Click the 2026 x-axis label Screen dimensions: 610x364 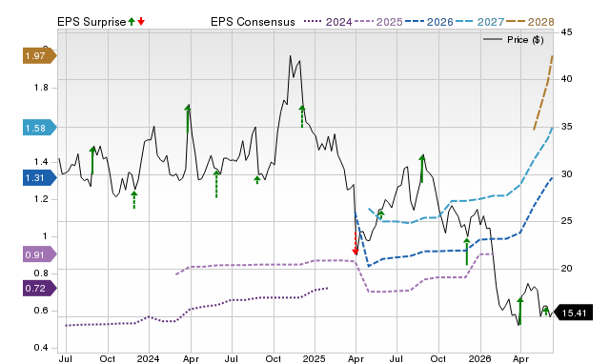pyautogui.click(x=479, y=358)
